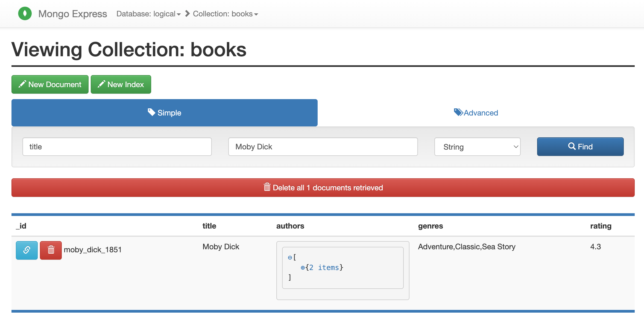644x326 pixels.
Task: Open the Database: logical dropdown
Action: [x=148, y=14]
